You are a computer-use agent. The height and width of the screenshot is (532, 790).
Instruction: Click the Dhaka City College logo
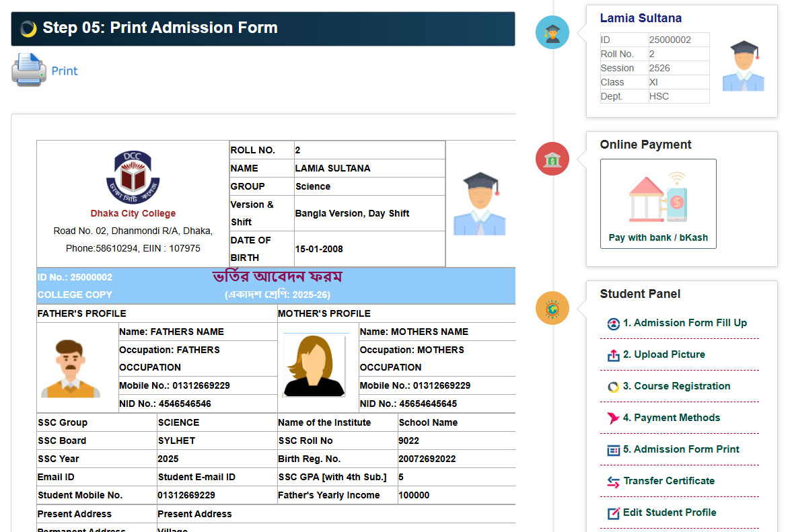click(133, 176)
